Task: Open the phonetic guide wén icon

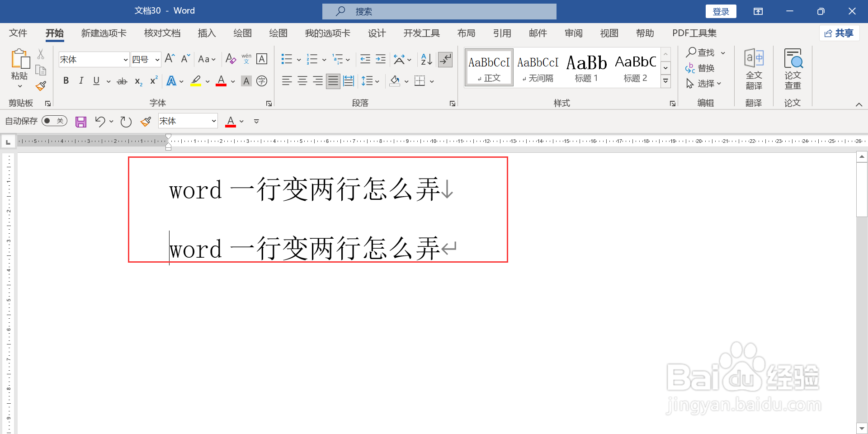Action: (x=246, y=59)
